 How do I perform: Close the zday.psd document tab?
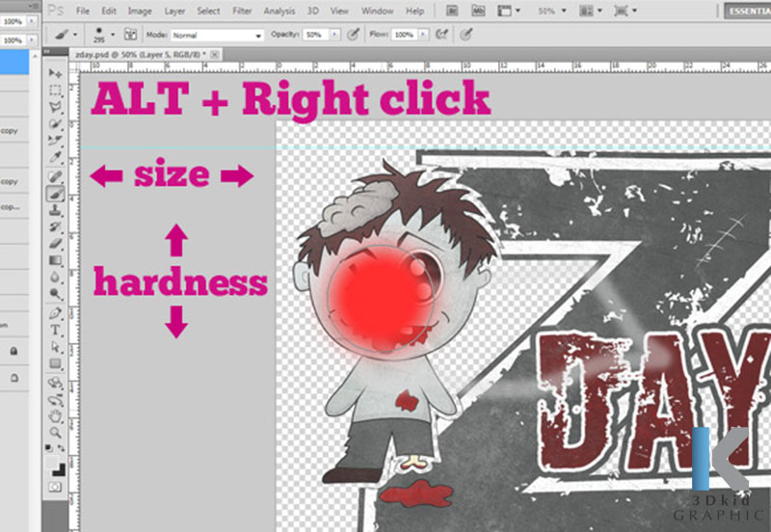coord(215,55)
